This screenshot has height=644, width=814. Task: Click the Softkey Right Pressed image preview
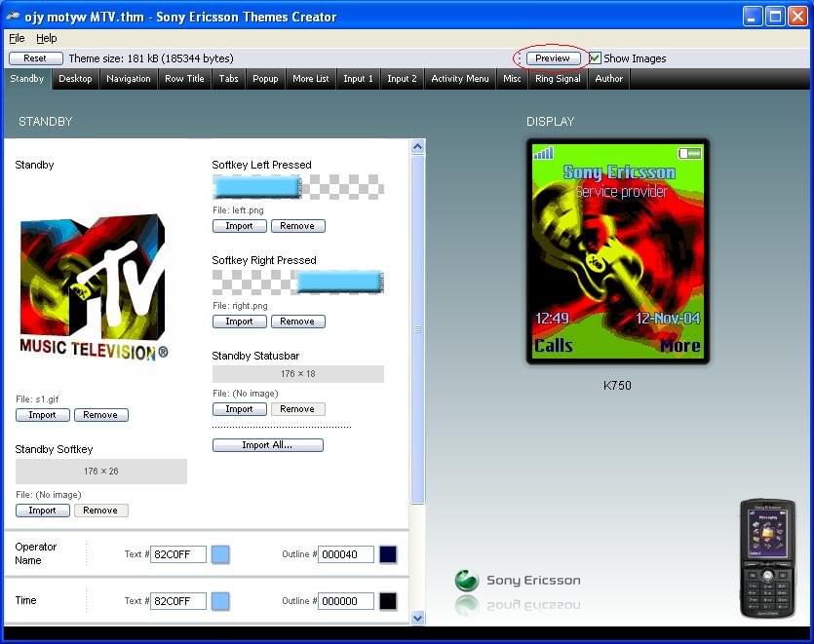[298, 283]
